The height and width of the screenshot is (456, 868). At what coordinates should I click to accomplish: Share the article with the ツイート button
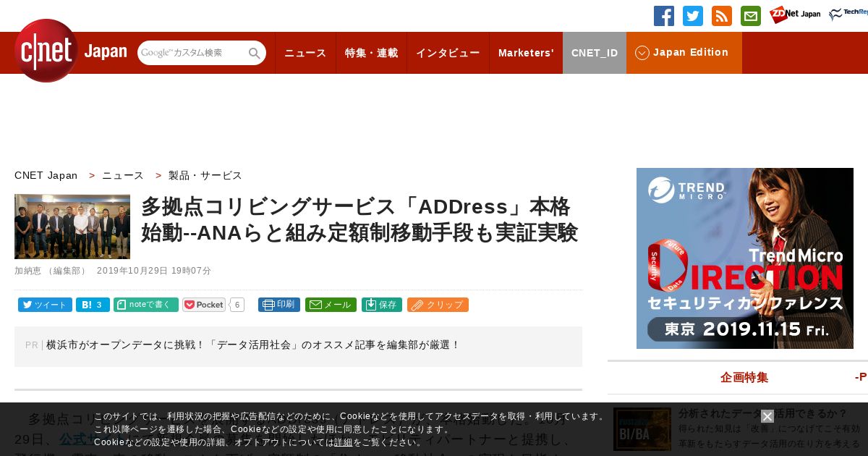[x=45, y=305]
